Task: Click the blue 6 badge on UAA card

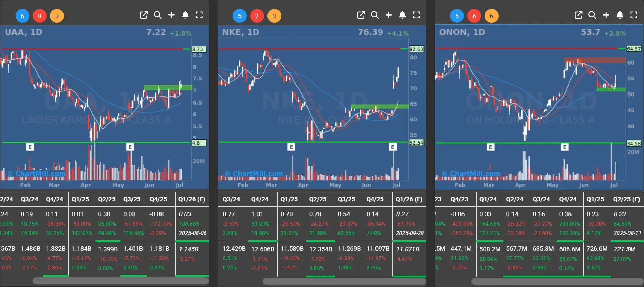Action: click(22, 16)
